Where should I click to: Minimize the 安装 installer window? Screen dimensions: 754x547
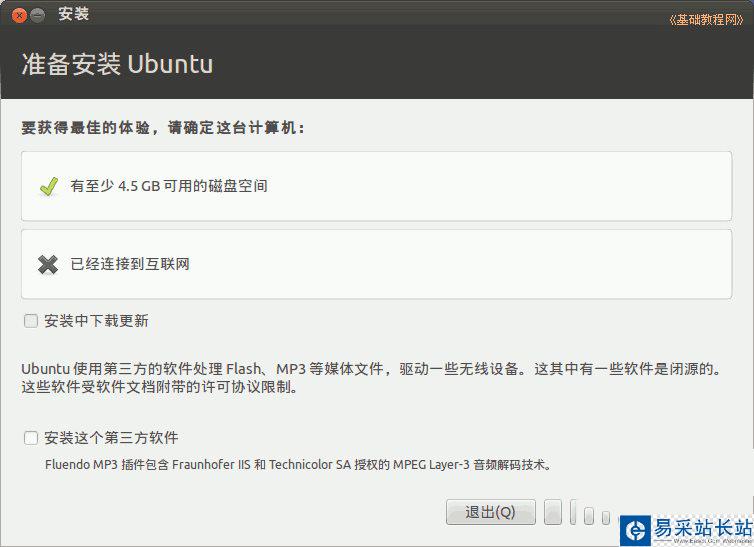pyautogui.click(x=38, y=14)
